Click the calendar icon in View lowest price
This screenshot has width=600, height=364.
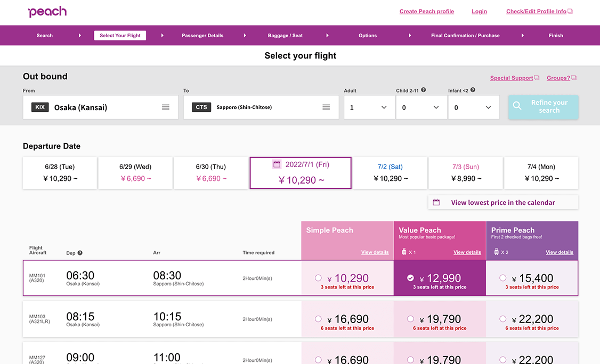click(436, 202)
